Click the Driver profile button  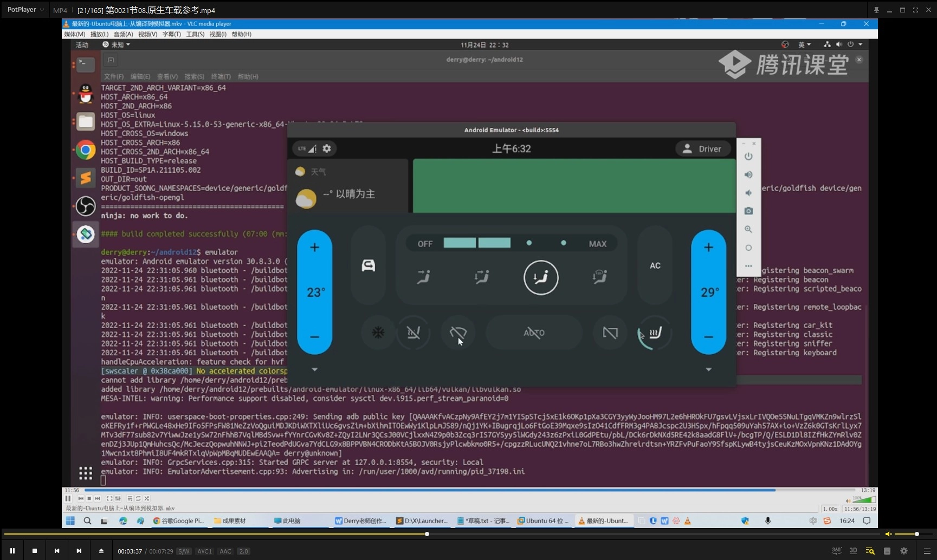pos(702,149)
